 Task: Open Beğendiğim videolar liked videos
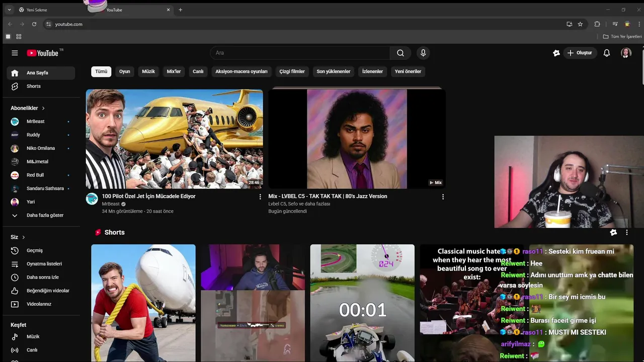[41, 291]
